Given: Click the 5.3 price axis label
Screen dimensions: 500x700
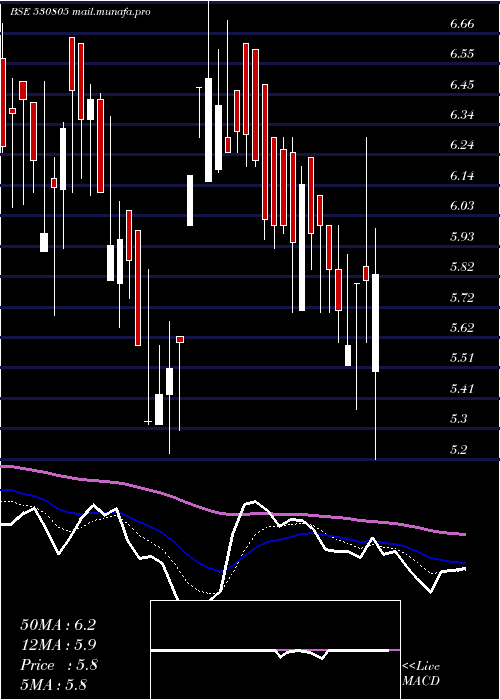Looking at the screenshot, I should point(459,418).
